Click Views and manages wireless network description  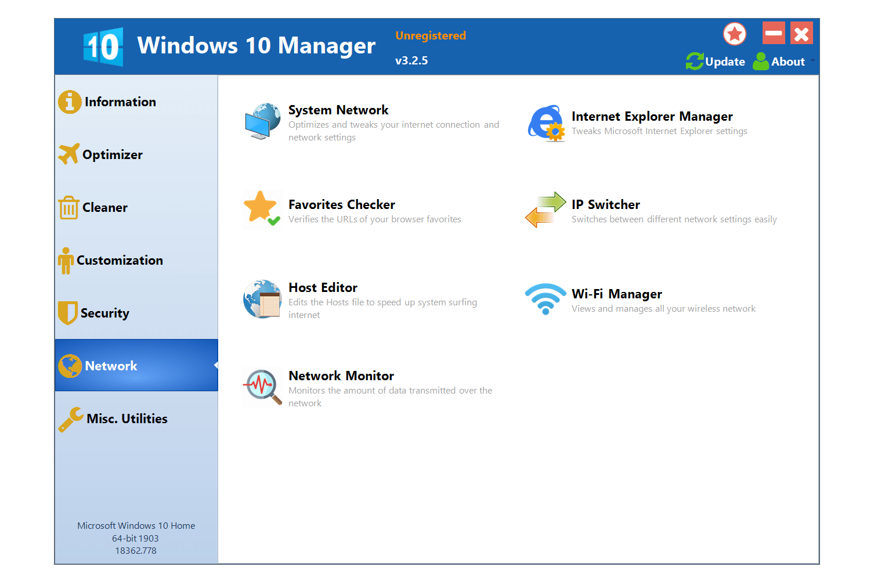[x=663, y=309]
